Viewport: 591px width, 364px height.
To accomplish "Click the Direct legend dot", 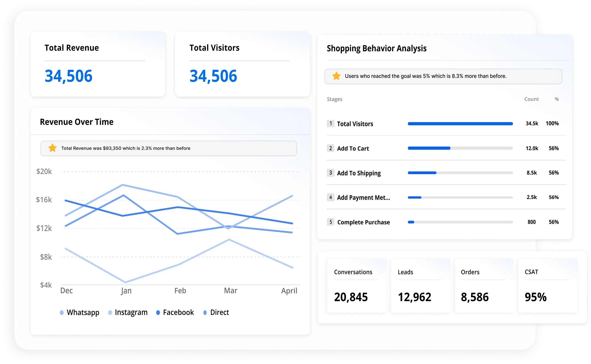I will tap(205, 312).
